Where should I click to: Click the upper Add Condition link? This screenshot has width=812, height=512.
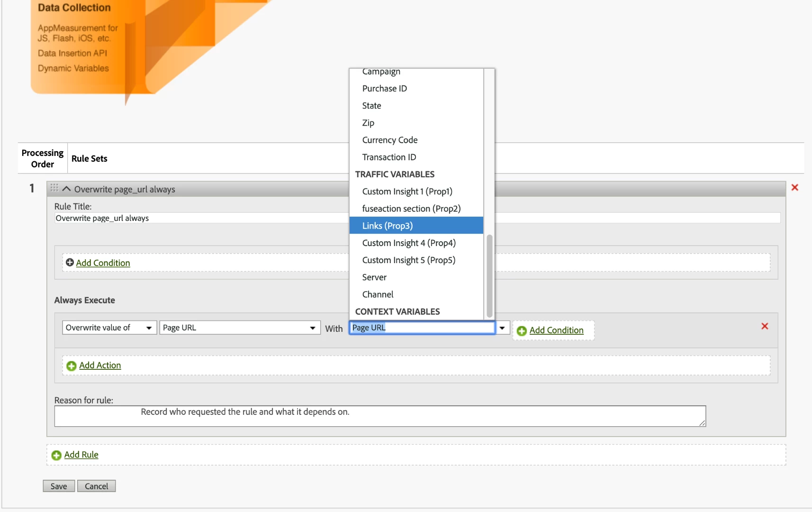point(103,263)
